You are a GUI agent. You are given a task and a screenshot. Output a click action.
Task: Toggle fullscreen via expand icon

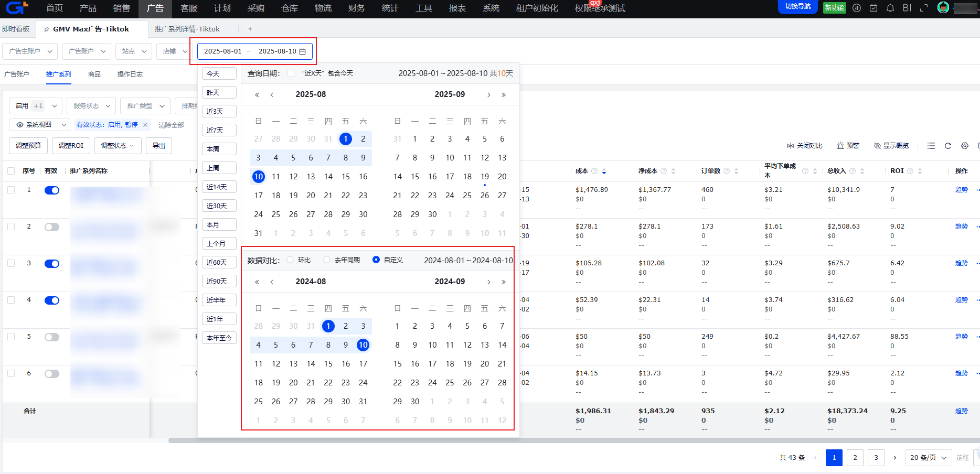924,8
